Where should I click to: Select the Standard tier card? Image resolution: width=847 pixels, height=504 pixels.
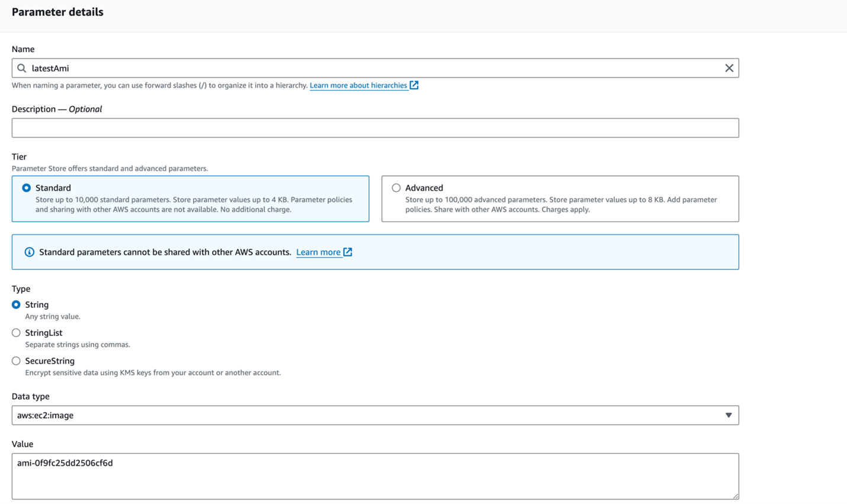pos(190,200)
